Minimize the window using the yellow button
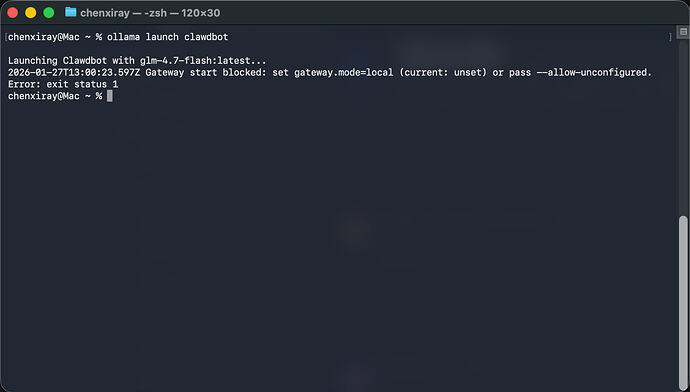 coord(31,13)
